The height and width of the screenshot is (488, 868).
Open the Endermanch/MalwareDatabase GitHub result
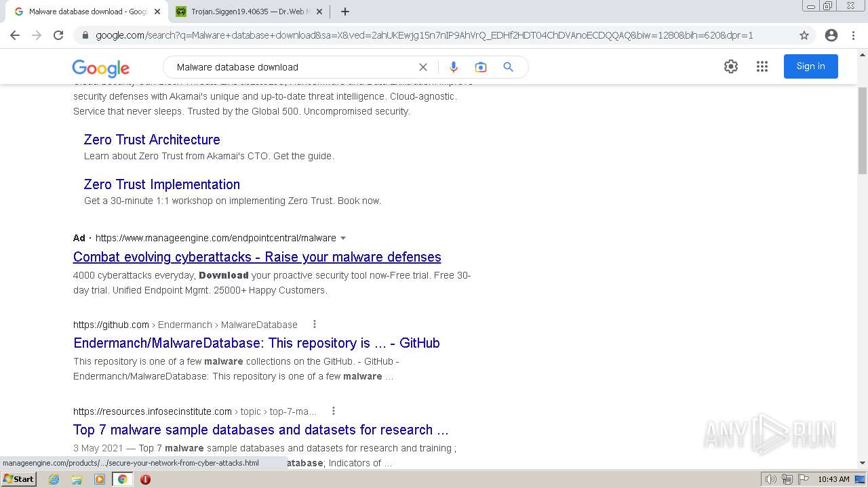point(256,343)
